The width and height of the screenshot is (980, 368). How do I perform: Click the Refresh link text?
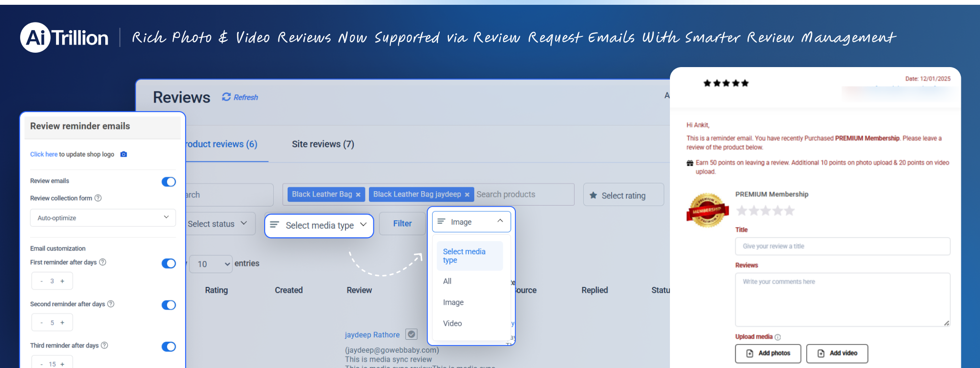click(x=246, y=97)
